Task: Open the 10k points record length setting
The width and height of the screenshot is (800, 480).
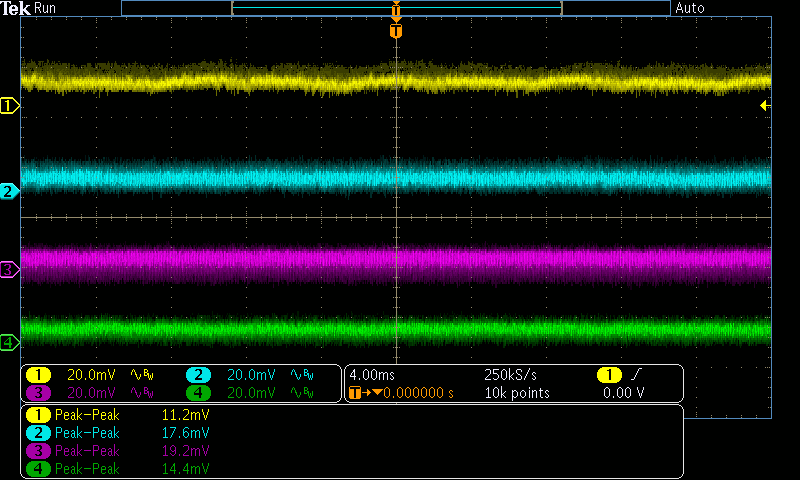Action: [517, 393]
